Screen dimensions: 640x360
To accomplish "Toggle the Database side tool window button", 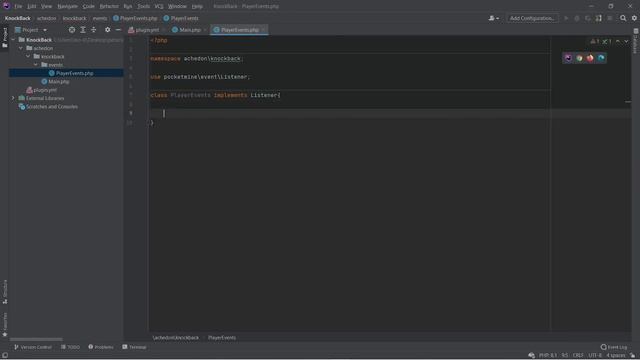I will [x=636, y=41].
